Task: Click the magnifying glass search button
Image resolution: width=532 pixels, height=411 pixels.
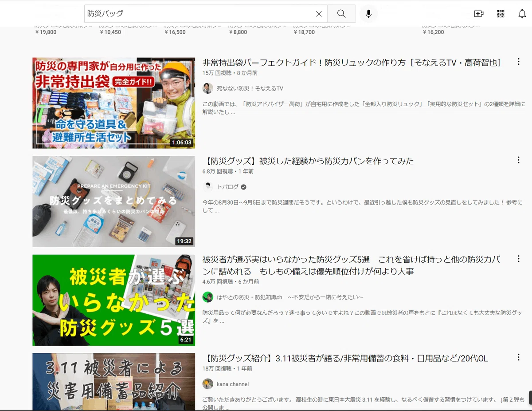Action: tap(341, 14)
